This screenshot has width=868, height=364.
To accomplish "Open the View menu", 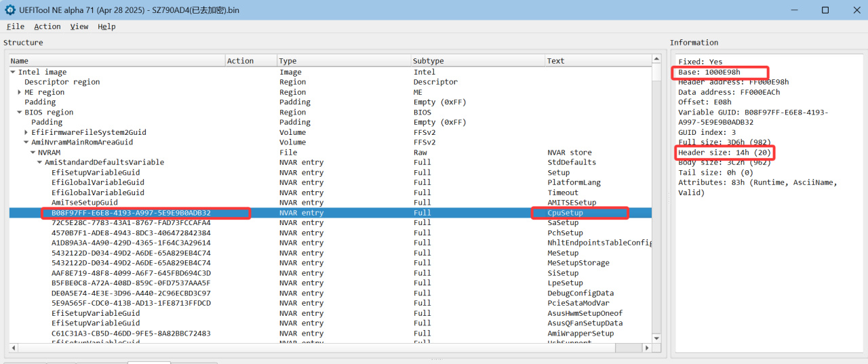I will pos(79,26).
